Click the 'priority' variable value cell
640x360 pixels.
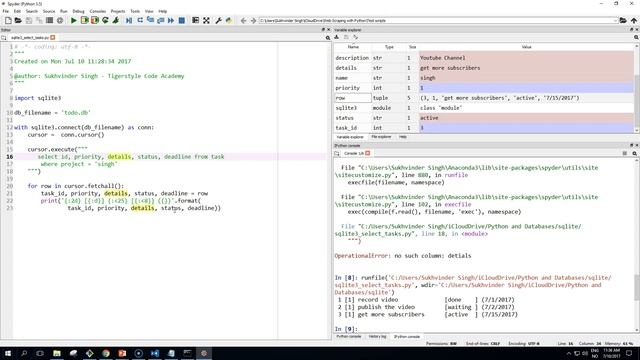click(x=527, y=88)
